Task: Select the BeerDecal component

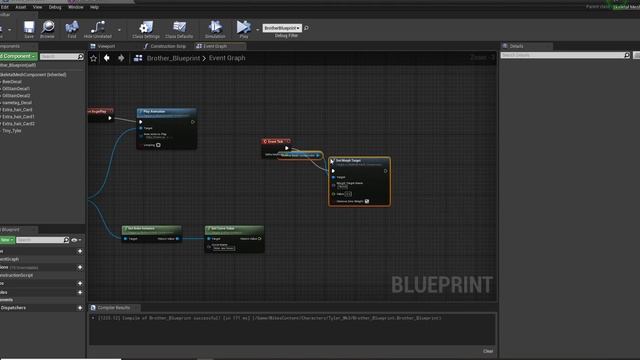Action: pos(11,82)
